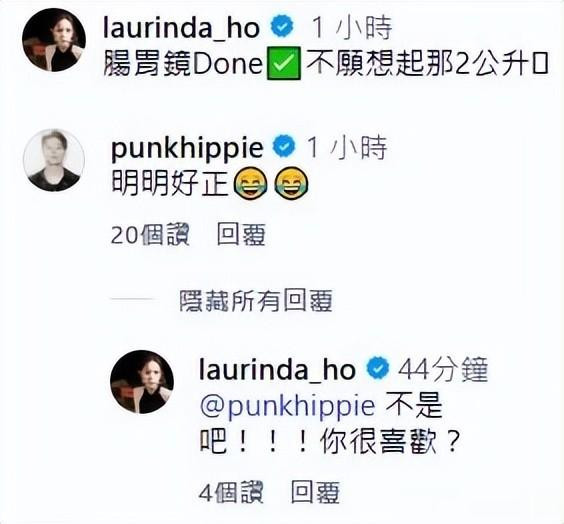The image size is (564, 524).
Task: Open the punkhippie username link
Action: click(x=187, y=148)
